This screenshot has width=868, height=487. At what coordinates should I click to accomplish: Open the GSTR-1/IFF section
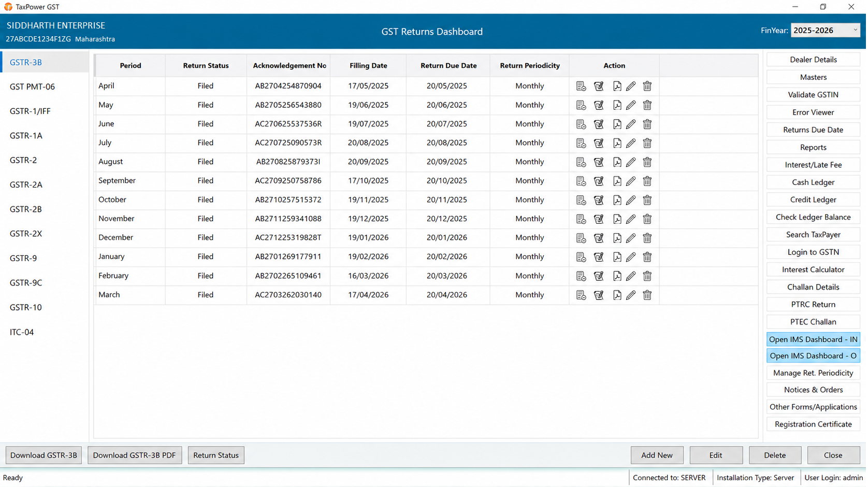click(x=30, y=111)
